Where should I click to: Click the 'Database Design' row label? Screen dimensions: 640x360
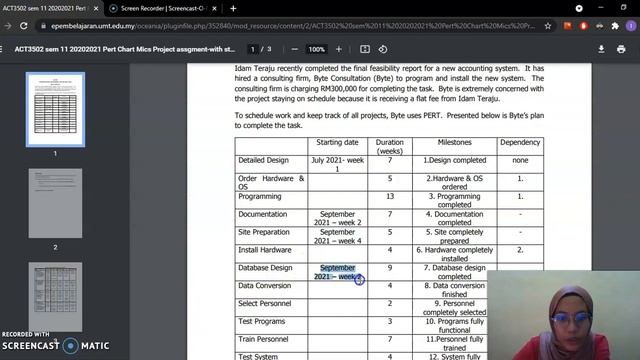(265, 268)
